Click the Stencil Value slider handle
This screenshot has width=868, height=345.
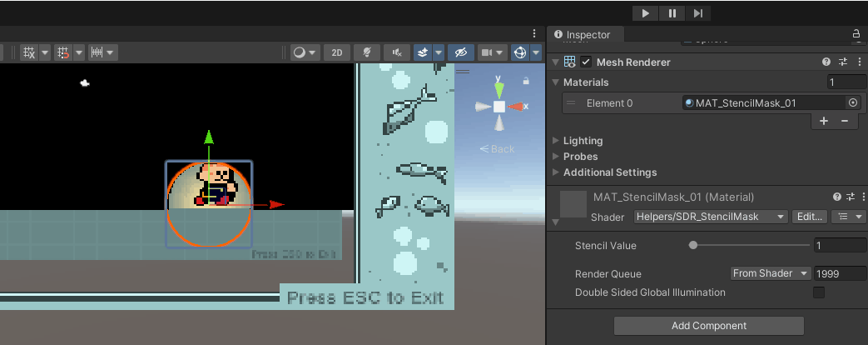coord(693,245)
